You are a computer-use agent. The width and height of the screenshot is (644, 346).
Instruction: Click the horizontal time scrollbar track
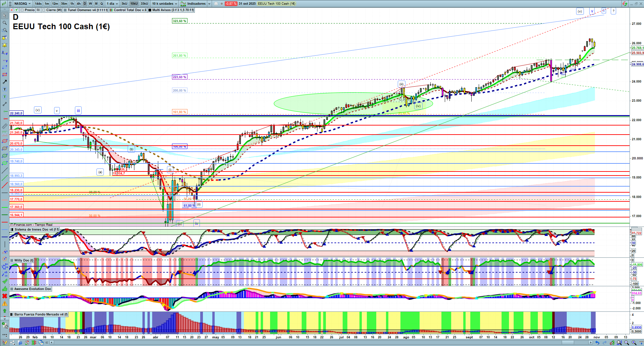(321, 343)
